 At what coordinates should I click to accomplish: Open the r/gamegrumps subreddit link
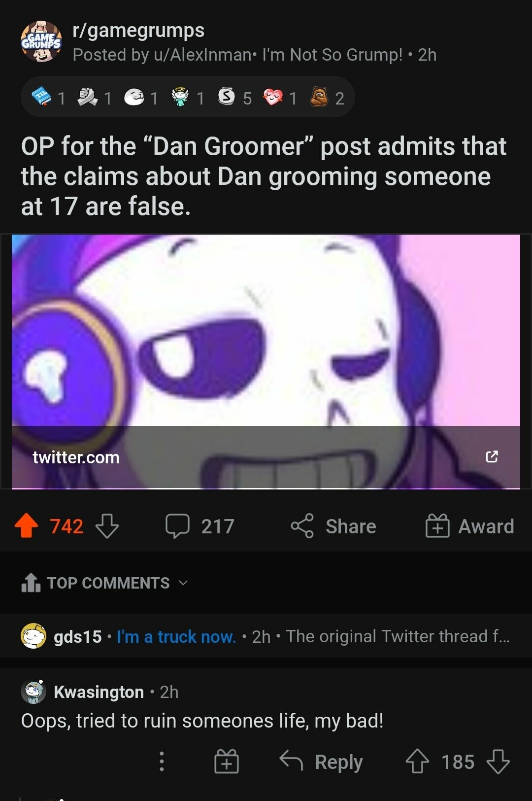tap(138, 31)
